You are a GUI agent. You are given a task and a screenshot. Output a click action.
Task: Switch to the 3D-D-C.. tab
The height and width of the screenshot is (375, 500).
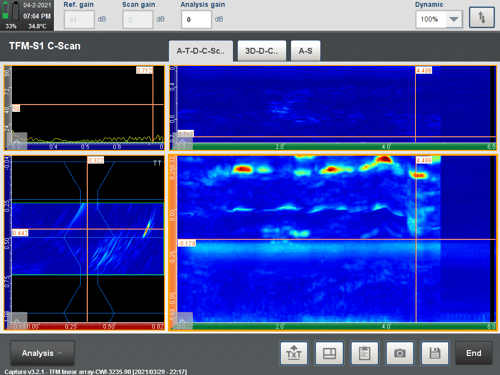click(262, 51)
